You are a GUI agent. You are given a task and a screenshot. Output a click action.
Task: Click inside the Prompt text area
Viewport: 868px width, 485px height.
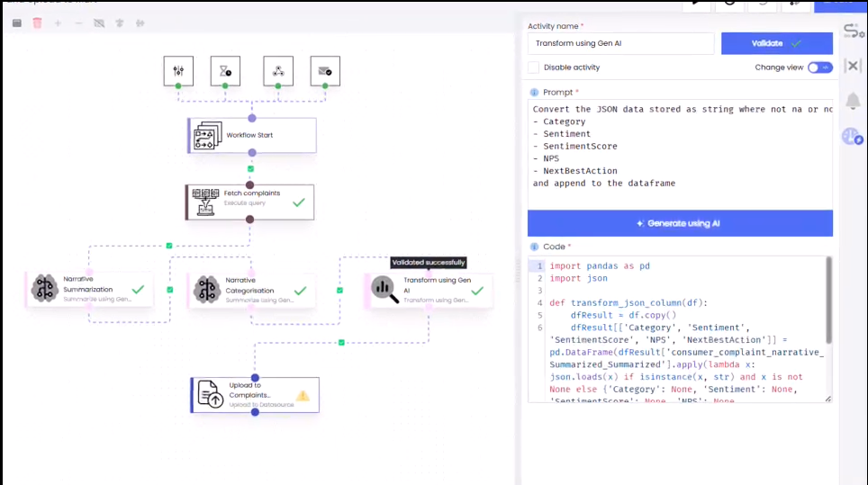(x=680, y=153)
